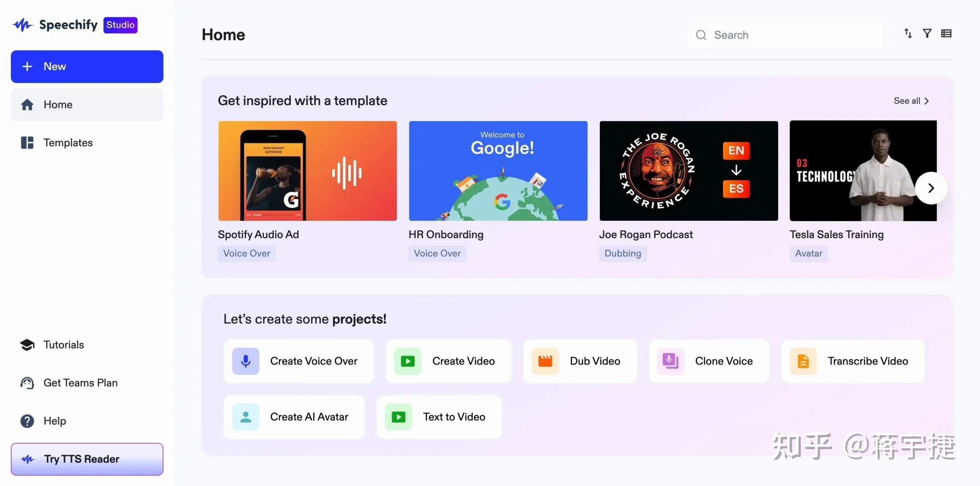Click the Speechify waveform logo
This screenshot has width=980, height=486.
pyautogui.click(x=22, y=25)
